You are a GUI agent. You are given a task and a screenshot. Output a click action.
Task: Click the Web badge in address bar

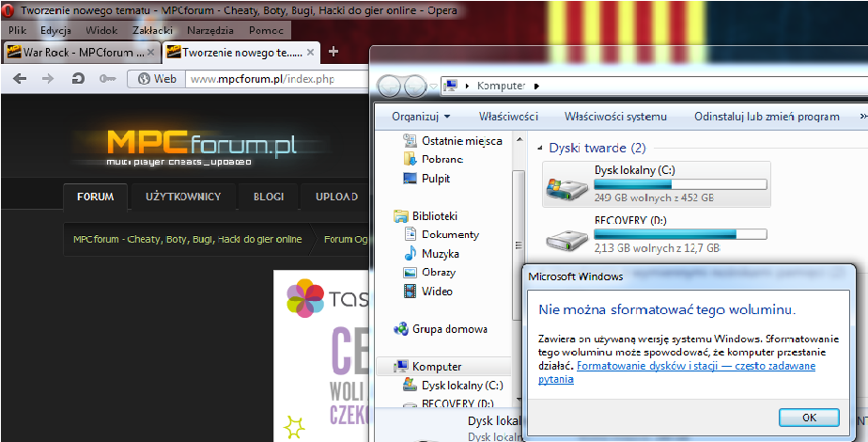(157, 79)
